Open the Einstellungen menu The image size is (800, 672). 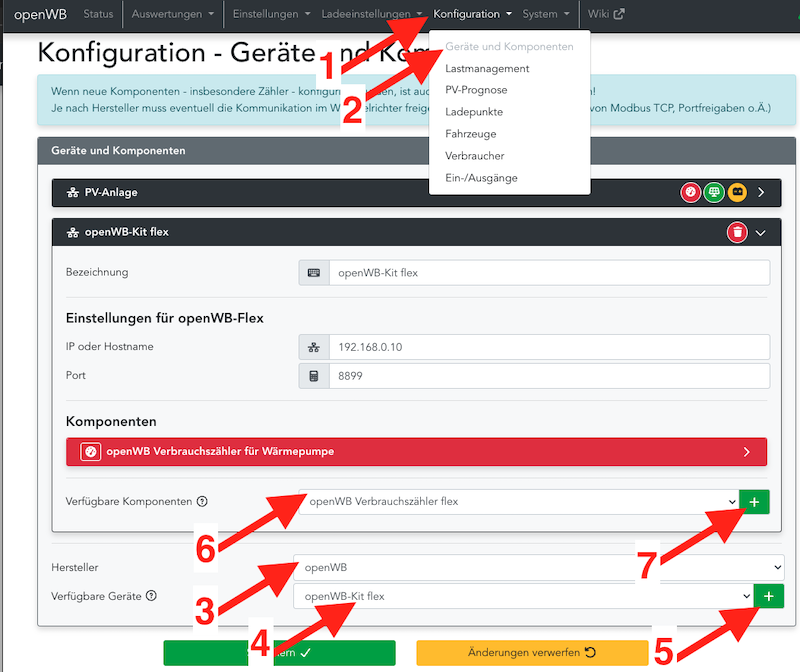pos(271,14)
